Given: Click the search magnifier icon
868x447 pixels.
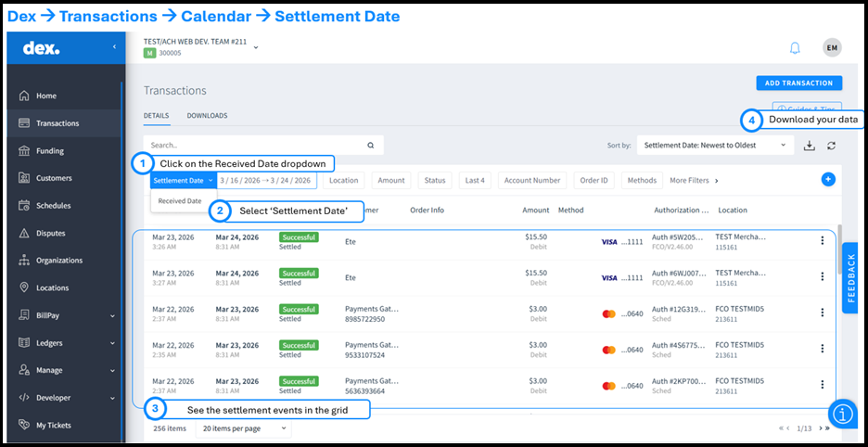Looking at the screenshot, I should tap(370, 146).
